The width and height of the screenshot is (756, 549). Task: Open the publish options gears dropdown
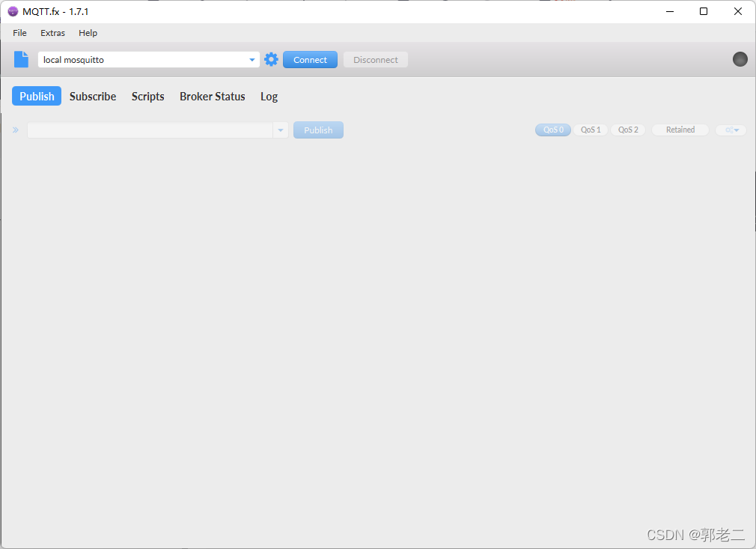[731, 130]
